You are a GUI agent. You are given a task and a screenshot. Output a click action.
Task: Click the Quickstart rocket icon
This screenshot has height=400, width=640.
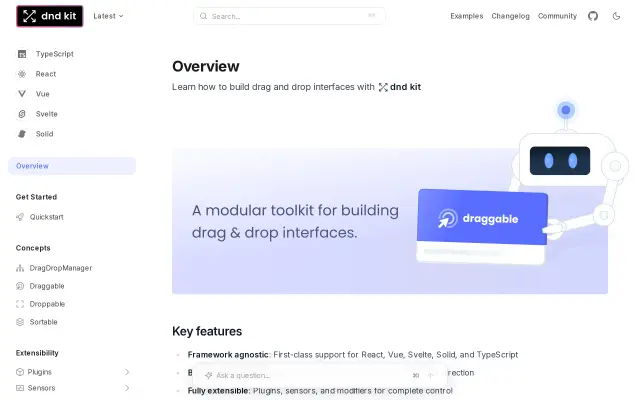coord(20,217)
